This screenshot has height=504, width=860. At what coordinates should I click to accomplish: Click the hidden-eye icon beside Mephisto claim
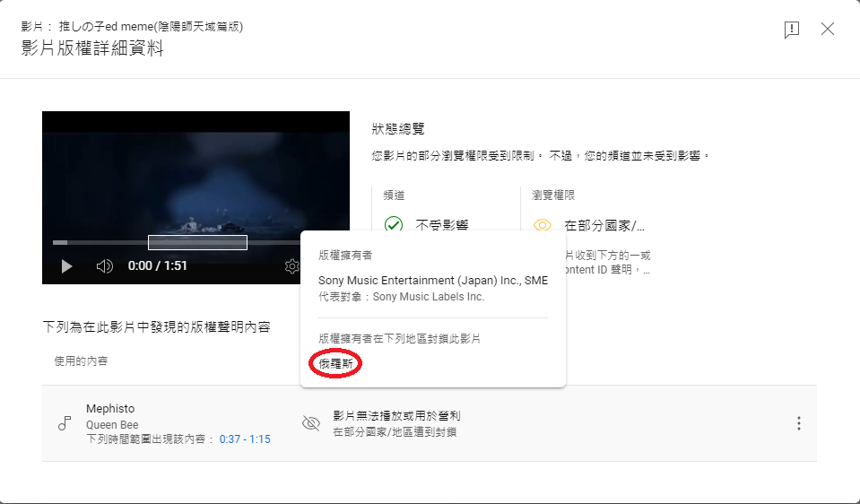coord(311,422)
